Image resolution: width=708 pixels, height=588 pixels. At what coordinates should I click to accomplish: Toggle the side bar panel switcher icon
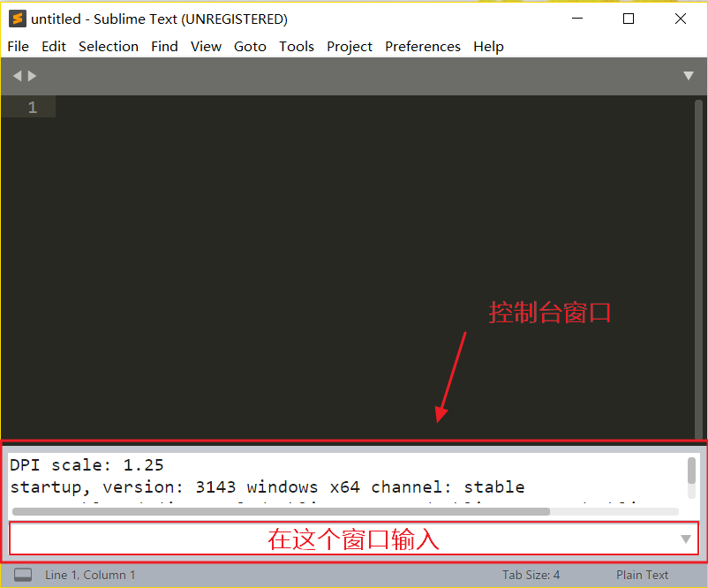click(23, 575)
